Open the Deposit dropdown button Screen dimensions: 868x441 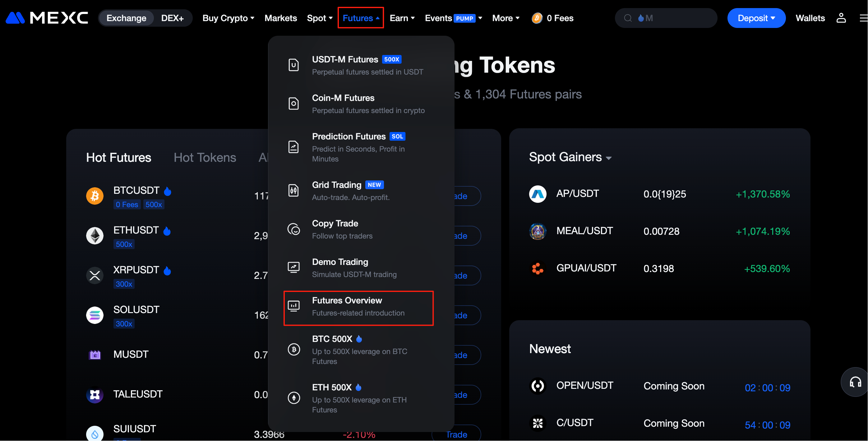click(x=756, y=18)
